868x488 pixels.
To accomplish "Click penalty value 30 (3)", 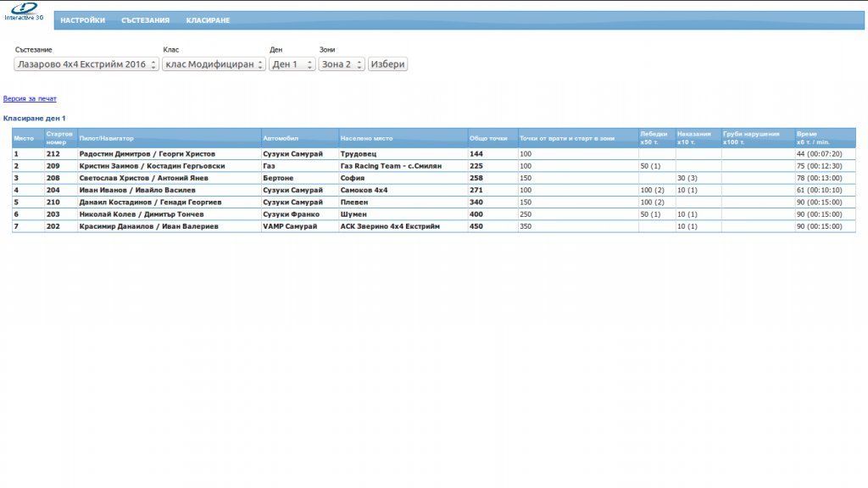I will [x=687, y=178].
